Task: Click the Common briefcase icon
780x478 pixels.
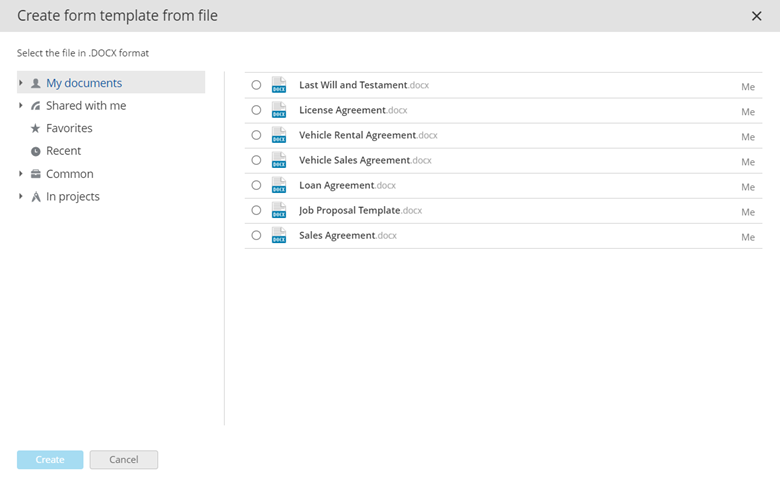Action: [x=36, y=174]
